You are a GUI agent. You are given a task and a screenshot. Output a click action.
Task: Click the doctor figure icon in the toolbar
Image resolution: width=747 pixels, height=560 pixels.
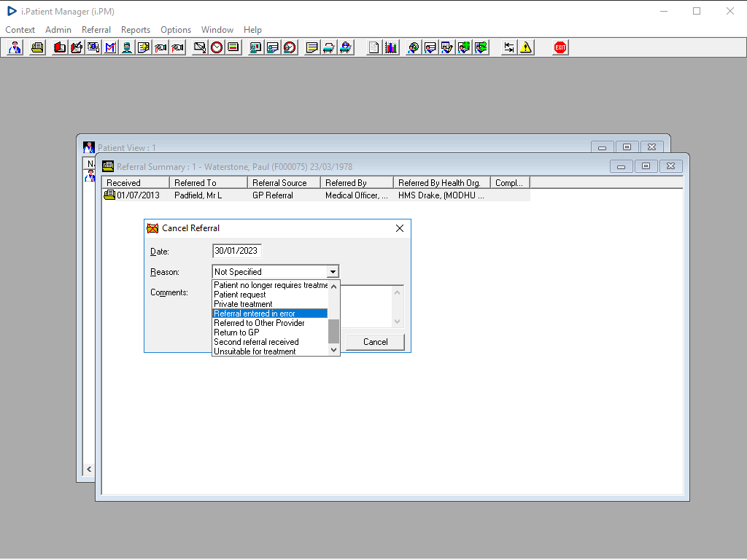[15, 47]
